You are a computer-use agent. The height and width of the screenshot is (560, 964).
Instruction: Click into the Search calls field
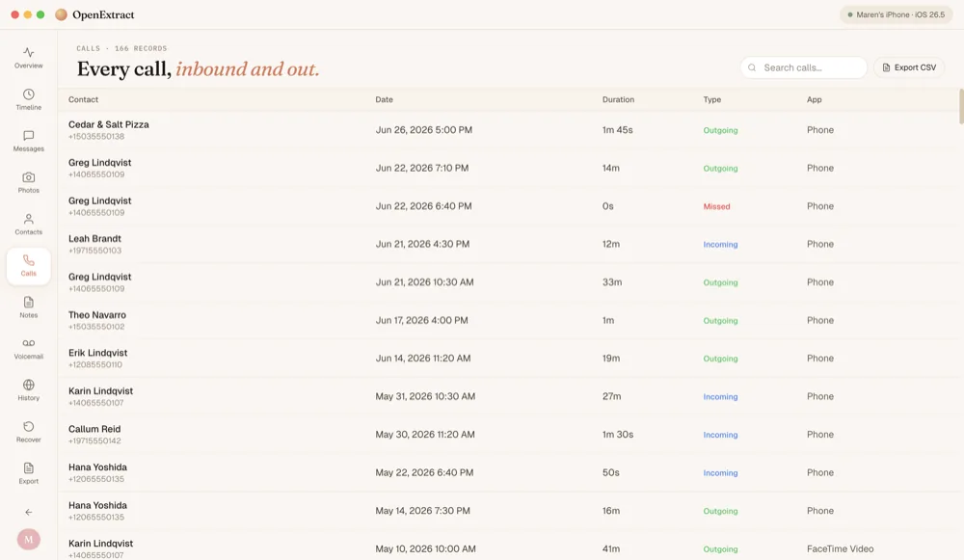[804, 67]
